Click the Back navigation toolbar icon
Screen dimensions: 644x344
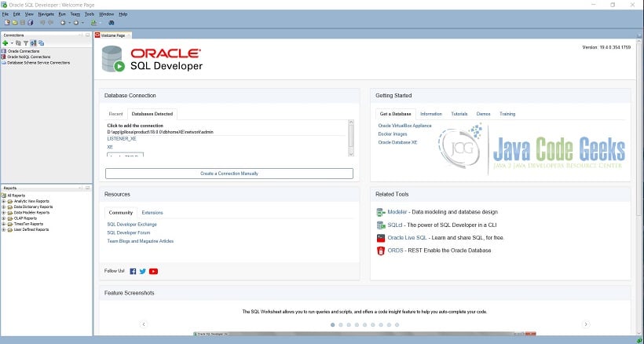tap(63, 23)
